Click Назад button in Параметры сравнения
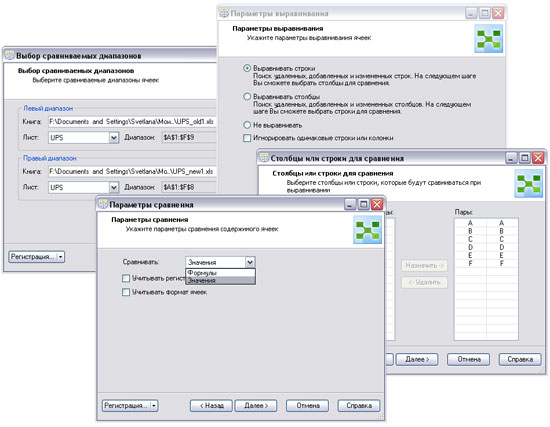This screenshot has height=427, width=550. pyautogui.click(x=212, y=406)
